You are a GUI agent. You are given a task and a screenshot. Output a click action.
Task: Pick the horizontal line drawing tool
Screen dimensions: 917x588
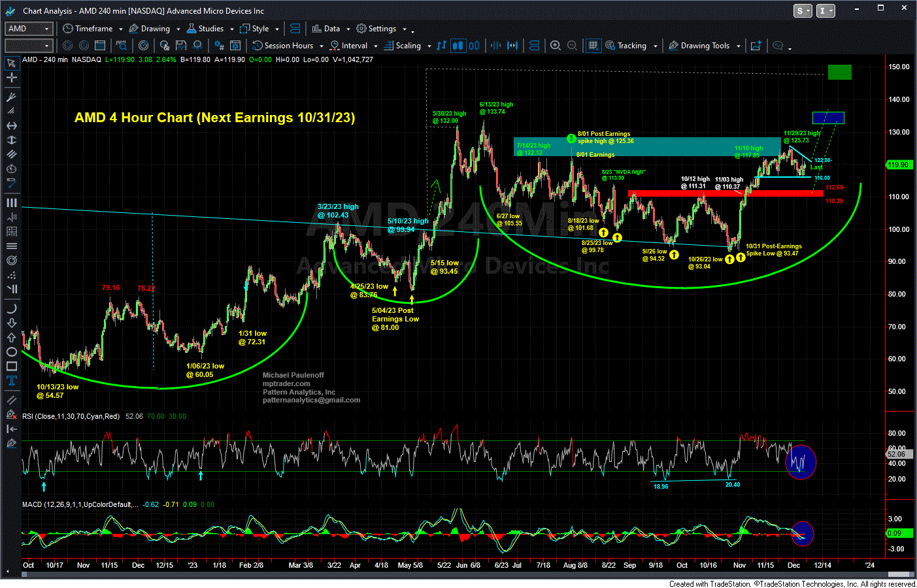coord(11,125)
